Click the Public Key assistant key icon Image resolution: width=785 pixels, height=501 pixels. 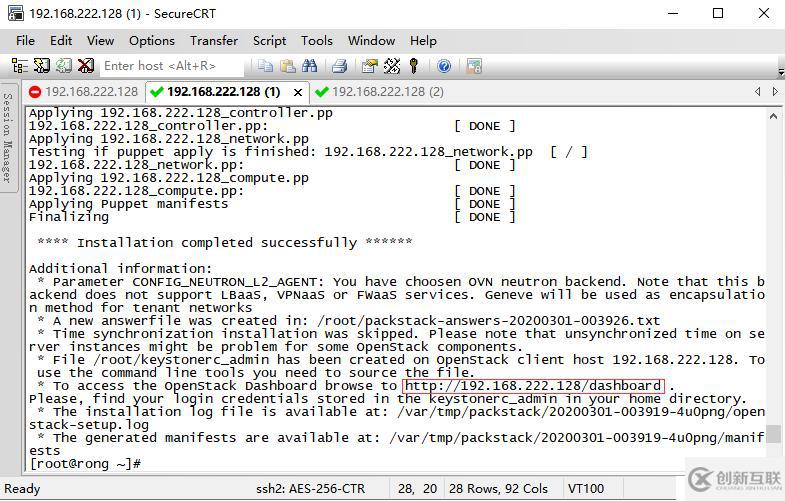414,66
